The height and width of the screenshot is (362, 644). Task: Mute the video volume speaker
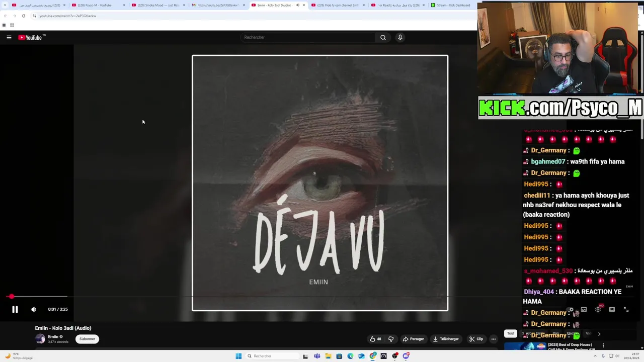coord(34,310)
